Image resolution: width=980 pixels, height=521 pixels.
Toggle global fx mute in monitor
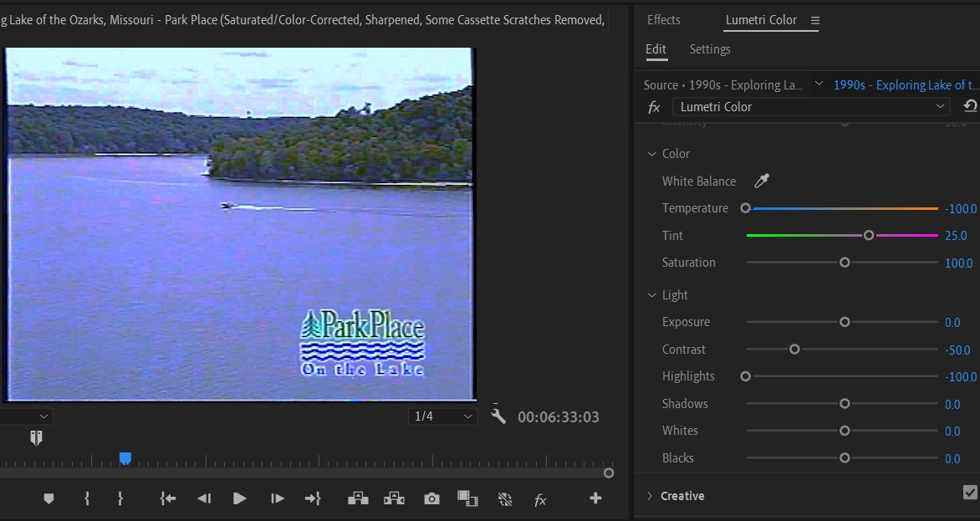point(541,499)
